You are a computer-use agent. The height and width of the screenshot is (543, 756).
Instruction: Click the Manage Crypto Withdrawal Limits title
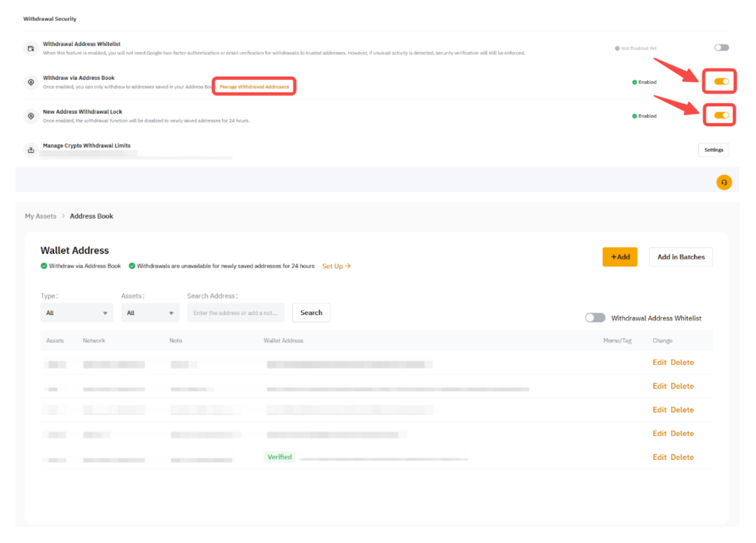coord(86,146)
